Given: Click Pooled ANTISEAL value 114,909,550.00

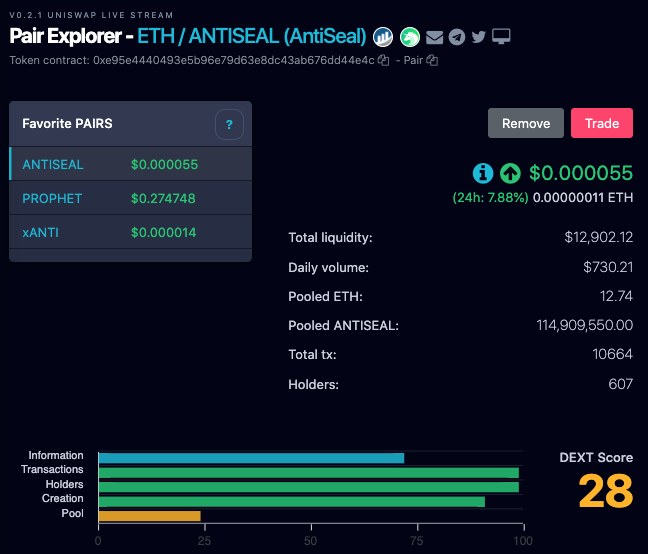Looking at the screenshot, I should click(584, 325).
